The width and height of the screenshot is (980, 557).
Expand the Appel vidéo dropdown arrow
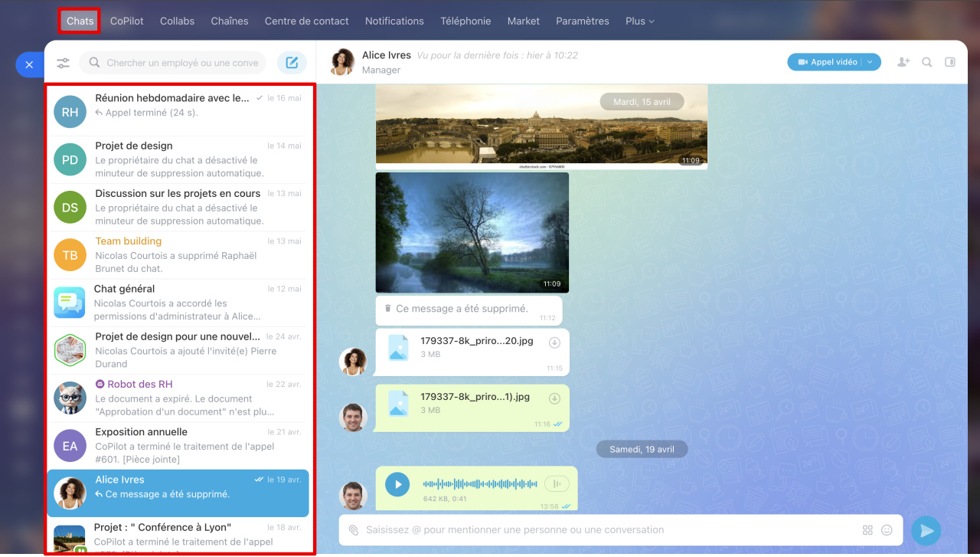pyautogui.click(x=871, y=62)
